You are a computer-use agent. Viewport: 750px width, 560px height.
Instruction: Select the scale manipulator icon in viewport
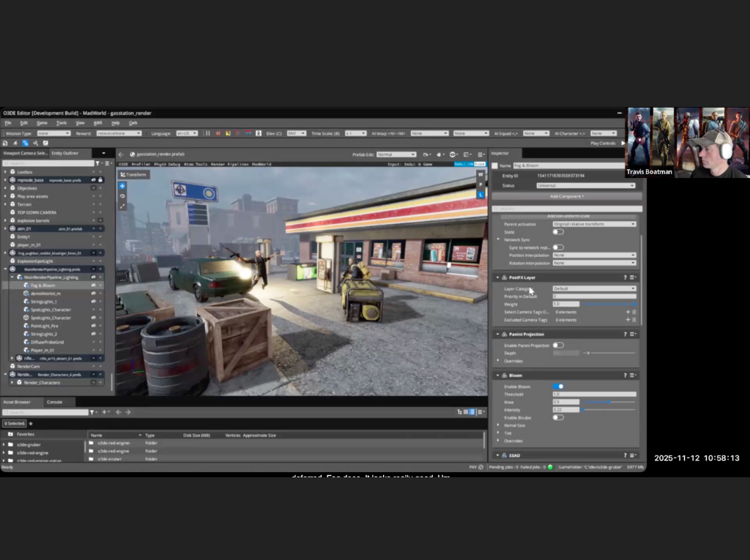[x=122, y=206]
